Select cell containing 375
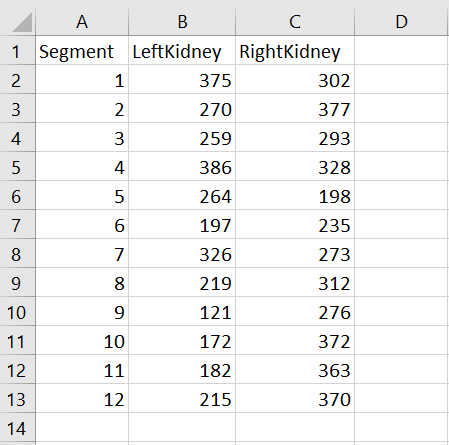Screen dimensions: 449x445 point(182,79)
